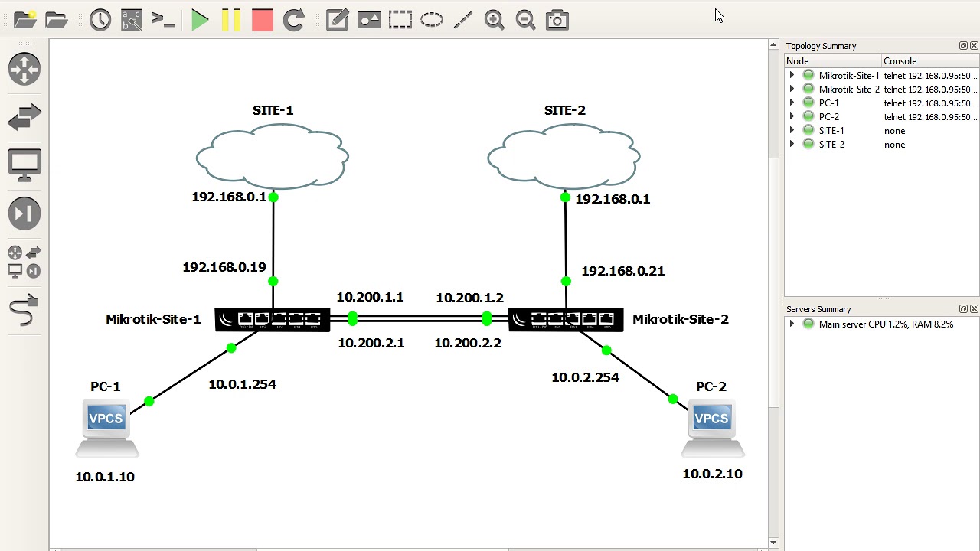Select the insert picture tool
Viewport: 980px width, 551px height.
click(x=369, y=20)
